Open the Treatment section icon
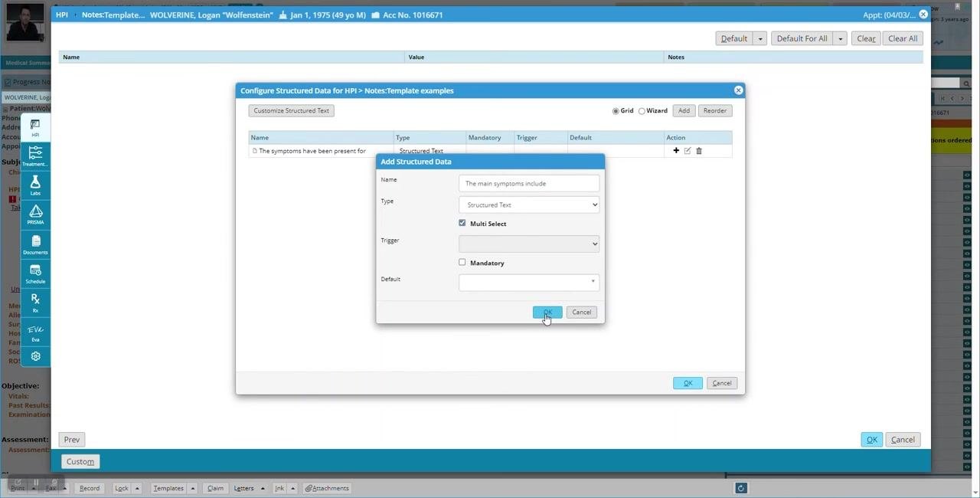The width and height of the screenshot is (980, 498). pyautogui.click(x=35, y=157)
